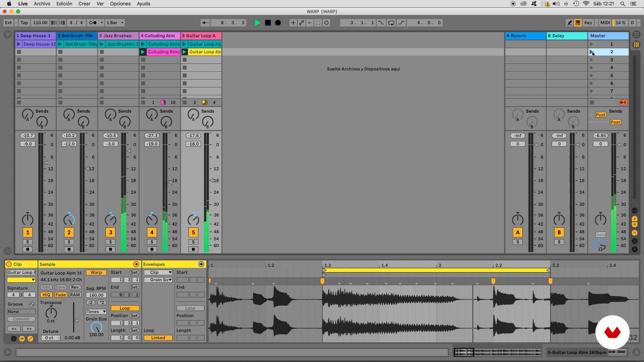
Task: Click the Transpose knob
Action: click(51, 312)
